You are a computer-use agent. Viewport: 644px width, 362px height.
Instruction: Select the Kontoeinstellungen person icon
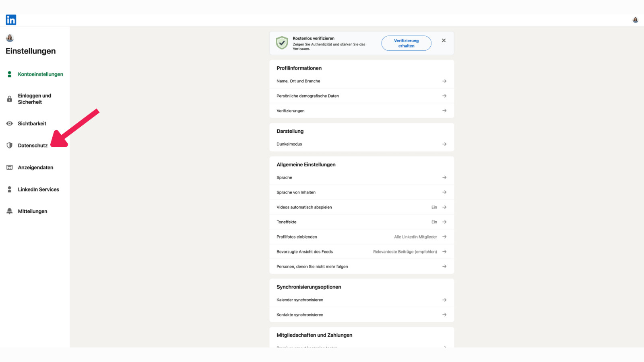(x=9, y=74)
